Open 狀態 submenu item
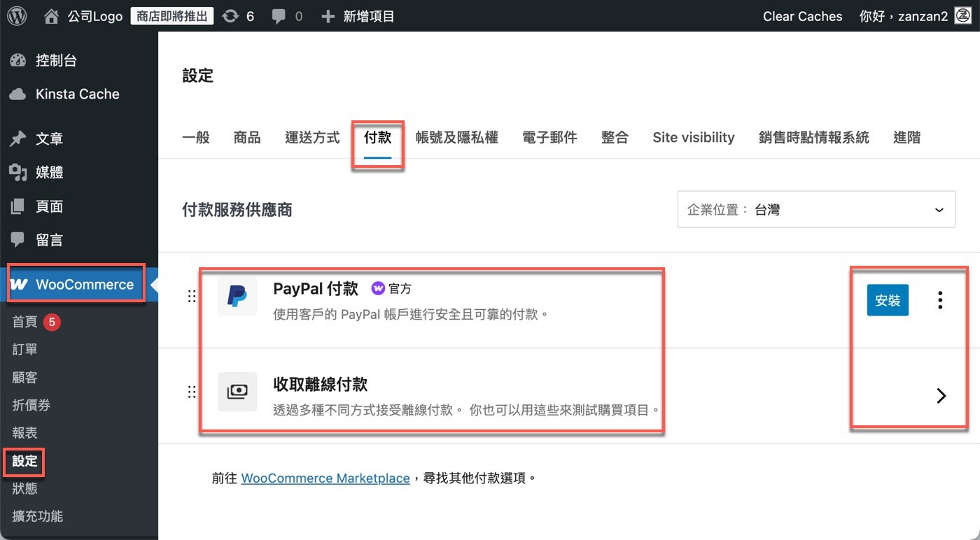This screenshot has width=980, height=540. [x=25, y=488]
